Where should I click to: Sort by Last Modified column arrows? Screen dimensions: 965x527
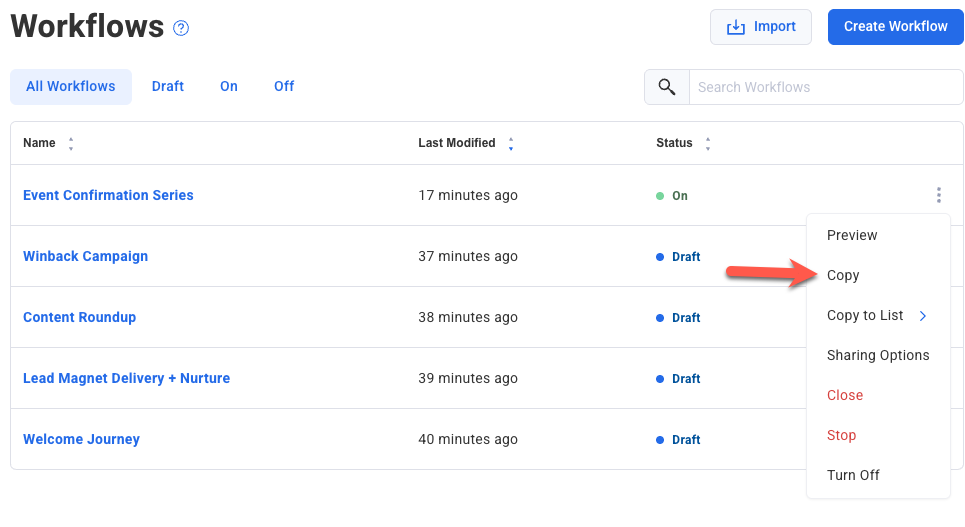511,144
